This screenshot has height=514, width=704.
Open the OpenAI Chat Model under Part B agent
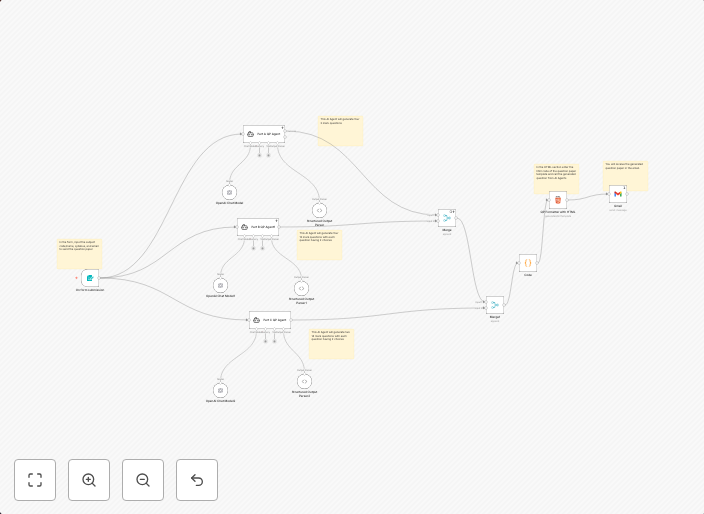[221, 285]
